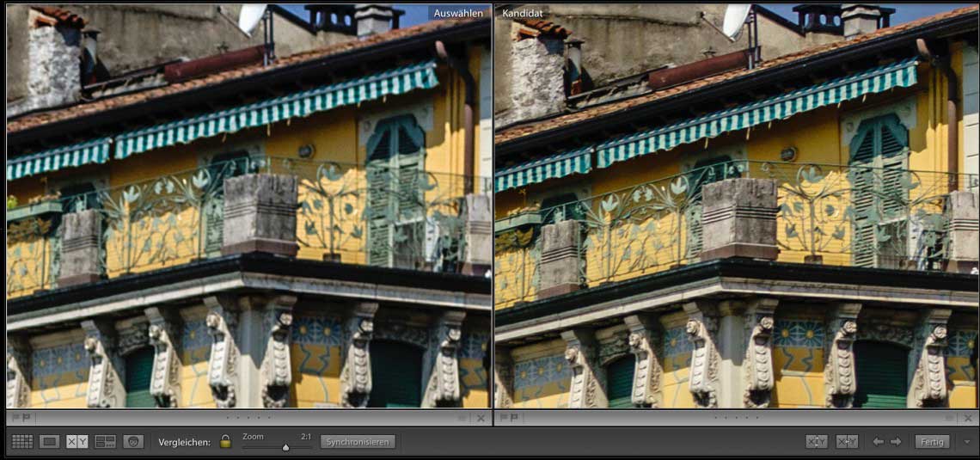Click the Auswählen image preview
Viewport: 980px width, 460px height.
248,206
